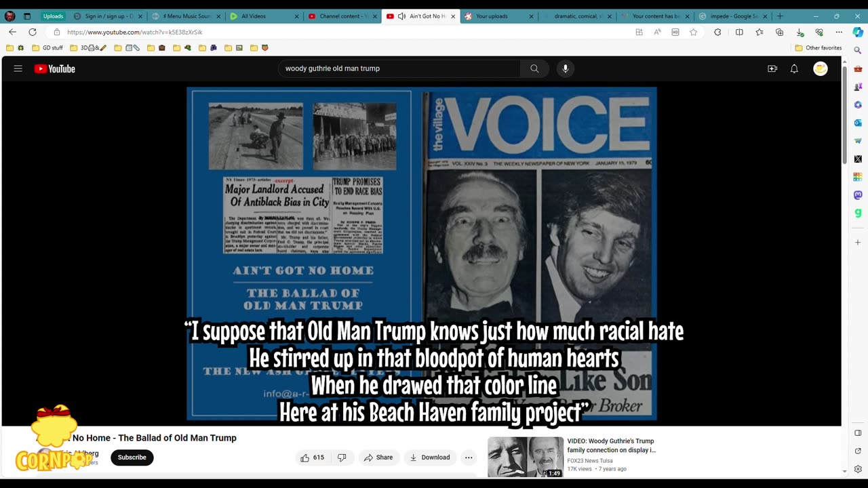Click the YouTube search magnifier button
This screenshot has width=868, height=488.
[x=534, y=68]
